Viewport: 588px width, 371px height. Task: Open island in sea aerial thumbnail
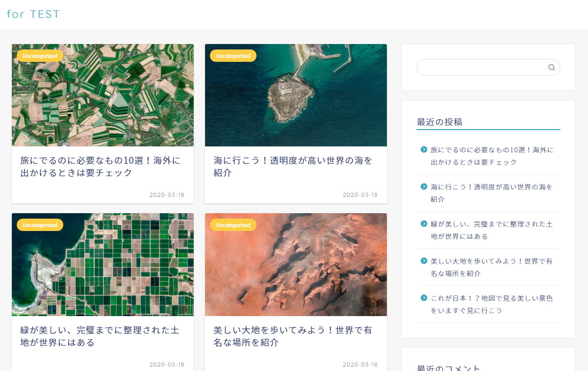point(296,95)
